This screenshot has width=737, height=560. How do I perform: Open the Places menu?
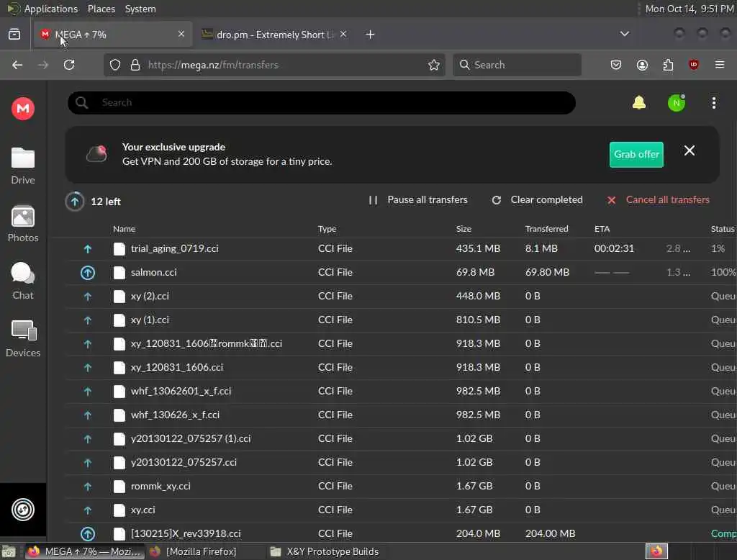(x=101, y=9)
